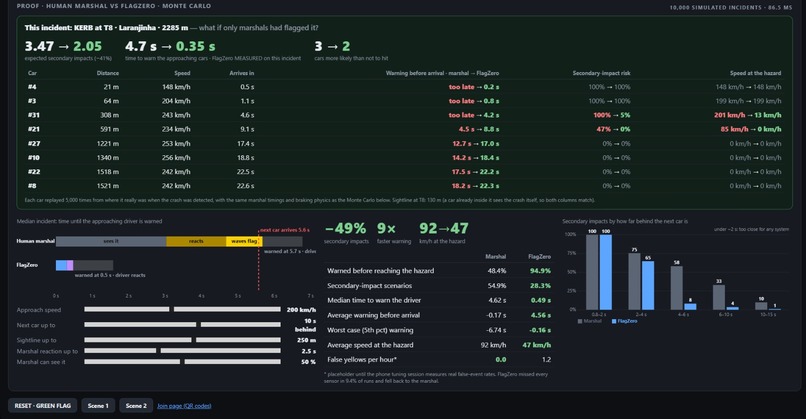
Task: Click the RESET · GREEN FLAG button
Action: (x=43, y=406)
